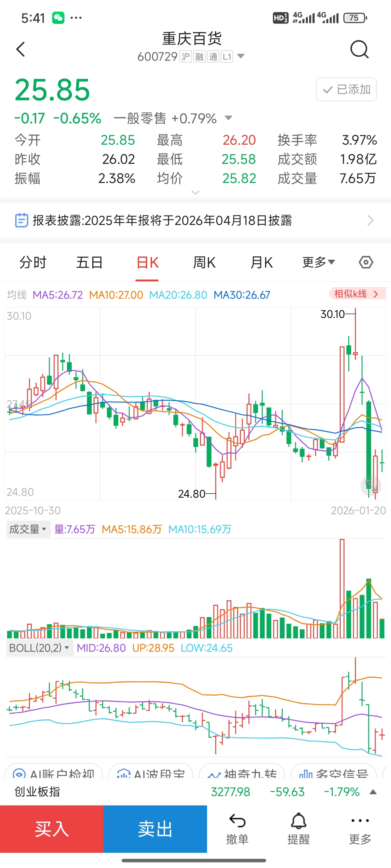
Task: Tap MA30:26.67 moving average label
Action: tap(242, 295)
